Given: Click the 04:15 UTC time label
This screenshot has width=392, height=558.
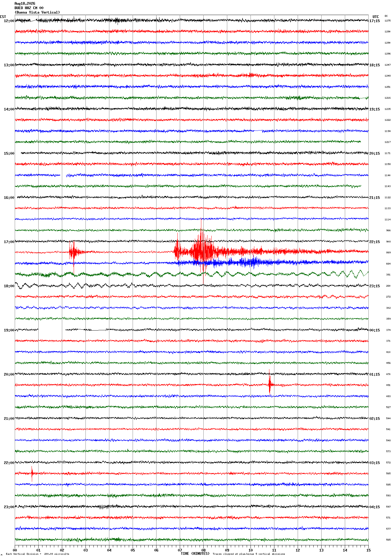Looking at the screenshot, I should (x=375, y=507).
